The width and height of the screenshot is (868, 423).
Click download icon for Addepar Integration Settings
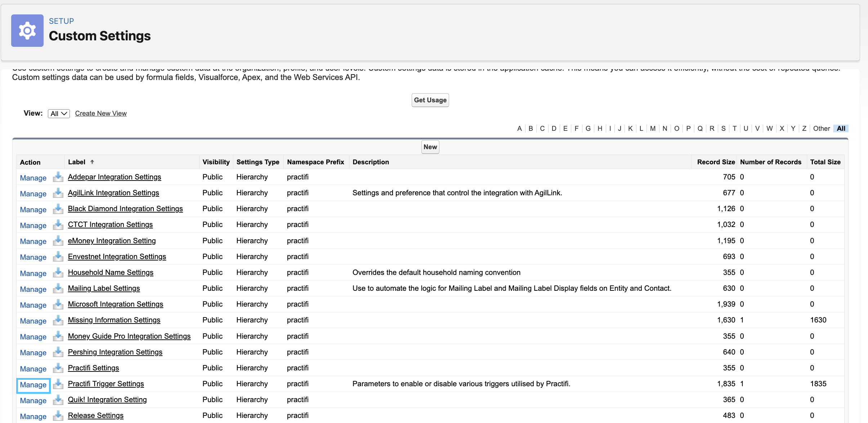[x=58, y=177]
